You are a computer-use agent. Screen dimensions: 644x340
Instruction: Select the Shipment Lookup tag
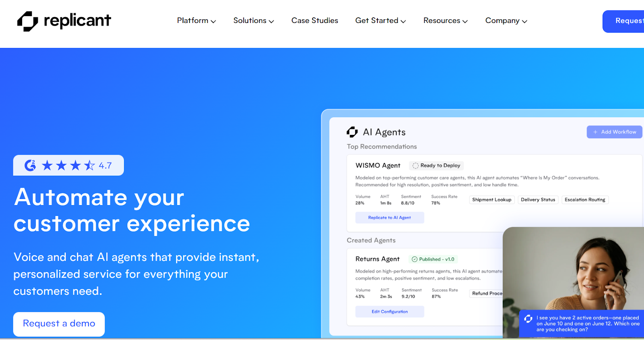491,200
